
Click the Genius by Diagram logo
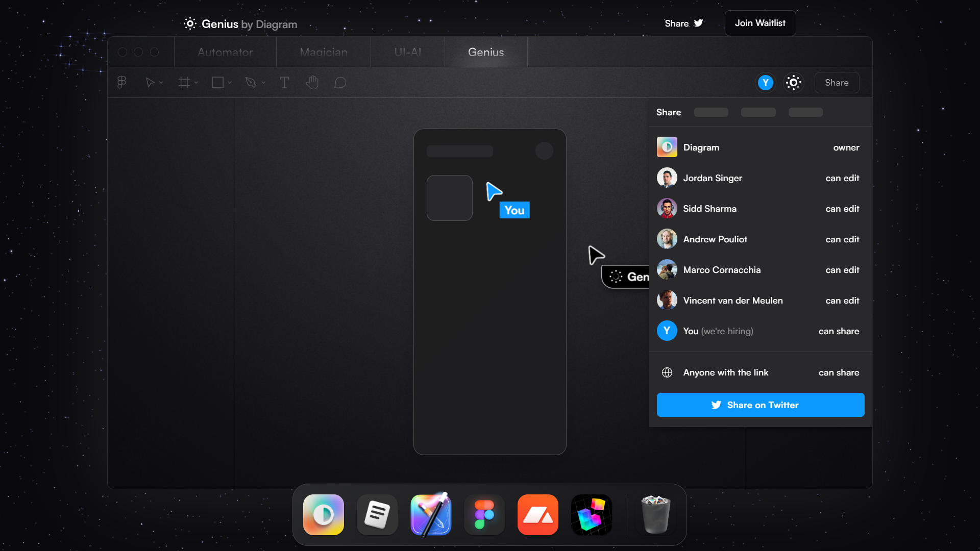[240, 24]
